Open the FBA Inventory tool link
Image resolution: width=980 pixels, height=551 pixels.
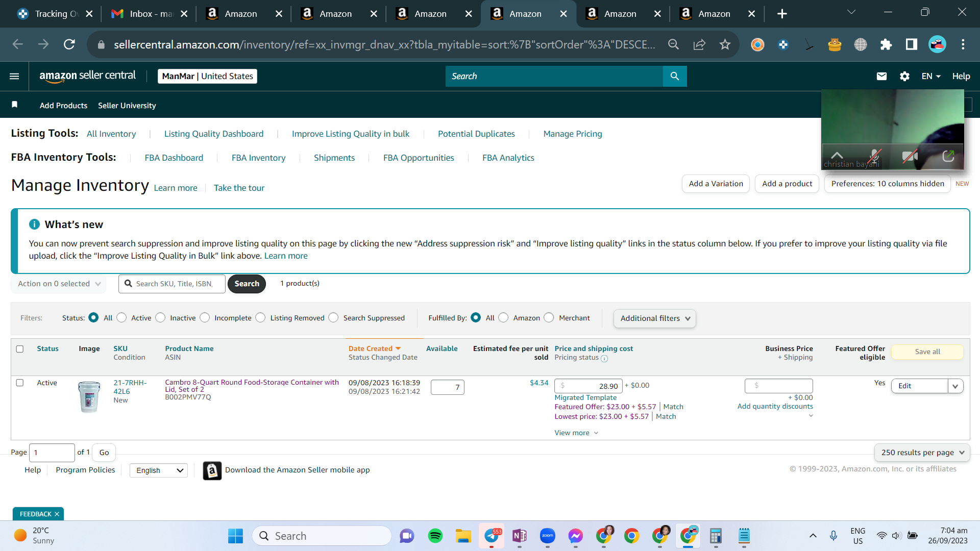pyautogui.click(x=258, y=158)
